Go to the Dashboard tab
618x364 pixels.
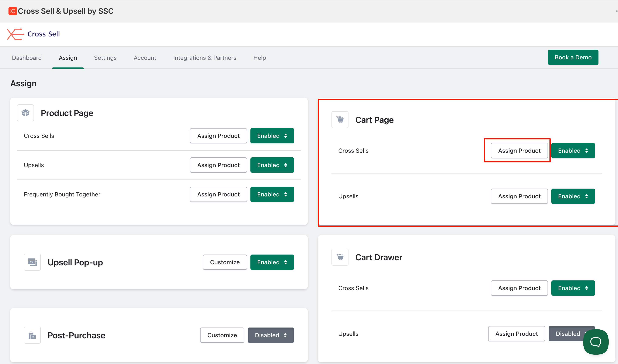(x=27, y=58)
